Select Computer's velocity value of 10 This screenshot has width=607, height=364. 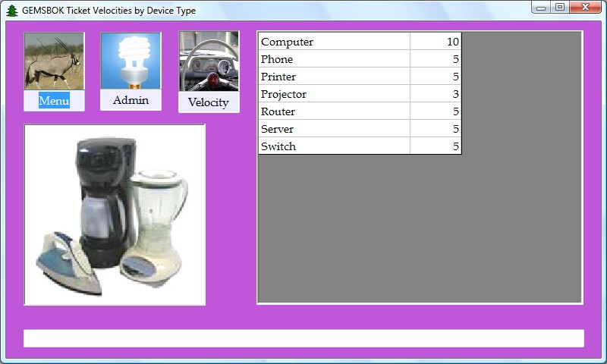(x=436, y=42)
